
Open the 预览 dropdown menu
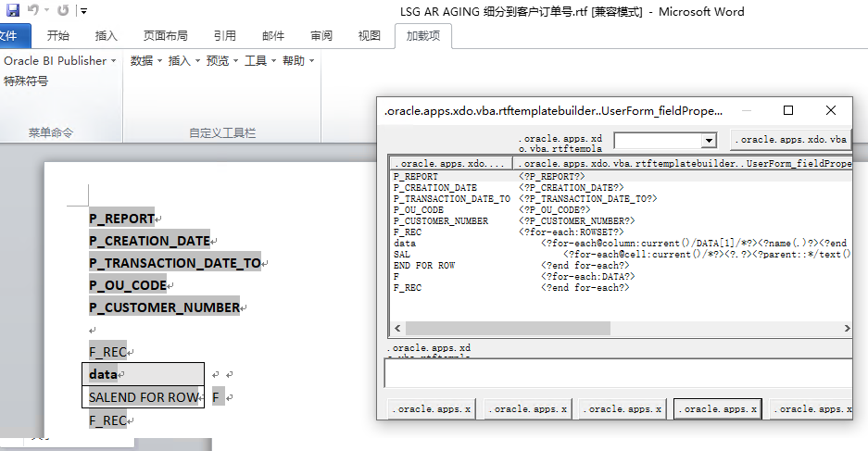coord(222,60)
